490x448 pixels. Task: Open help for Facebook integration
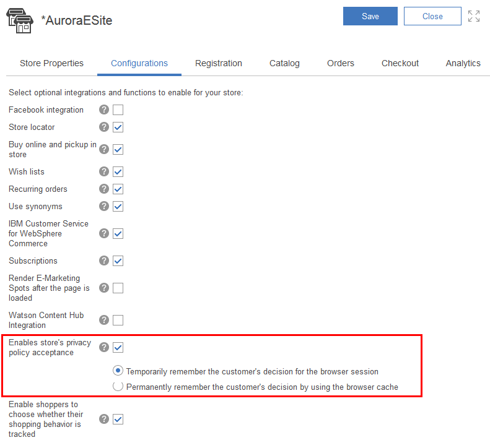(x=104, y=110)
